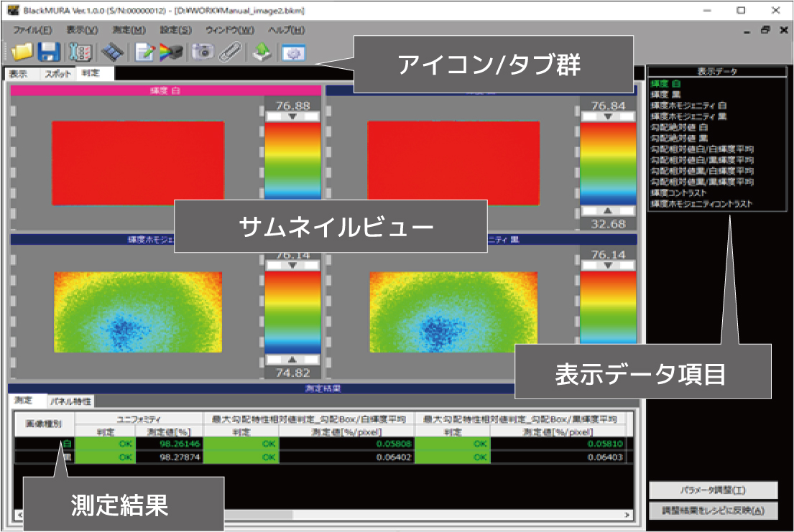Viewport: 794px width, 532px height.
Task: Click the document with pencil edit icon
Action: coord(144,52)
